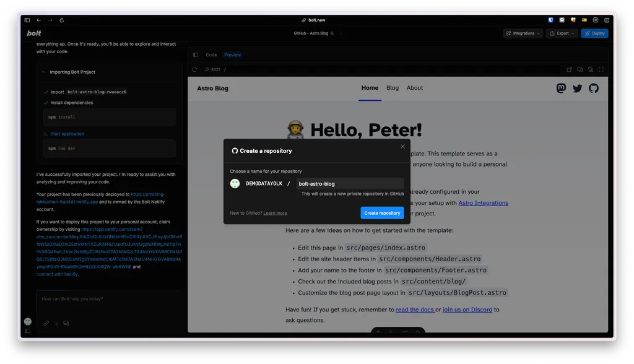Click the npm install command block
Screen dimensions: 634x364
point(109,117)
